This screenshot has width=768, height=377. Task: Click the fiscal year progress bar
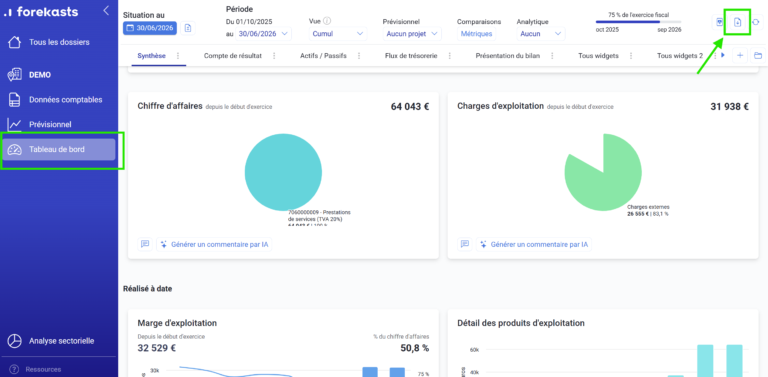[x=638, y=22]
